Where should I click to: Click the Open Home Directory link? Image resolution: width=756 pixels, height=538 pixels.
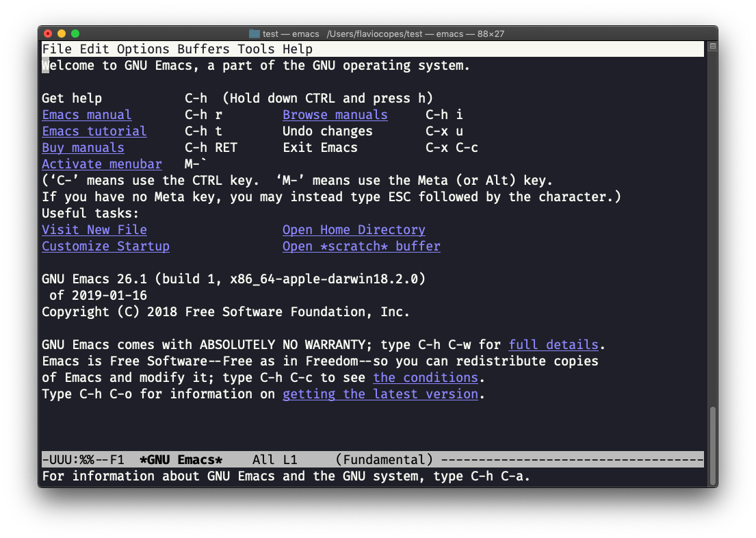[354, 230]
